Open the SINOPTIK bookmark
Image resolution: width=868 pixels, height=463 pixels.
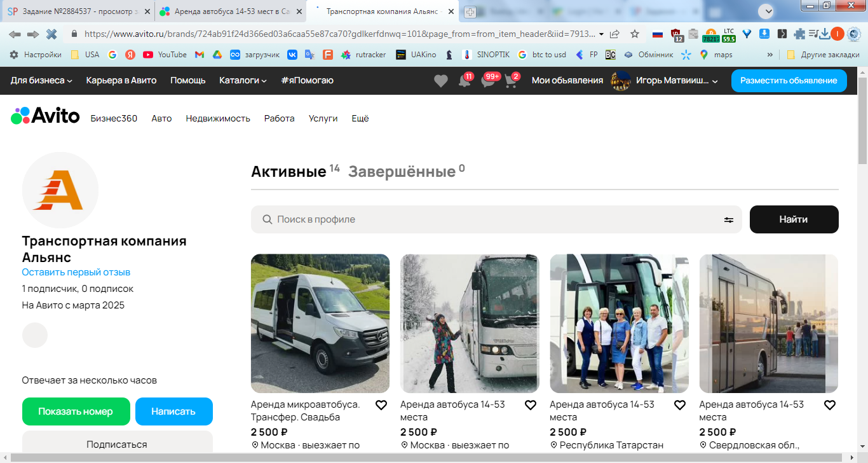(485, 55)
